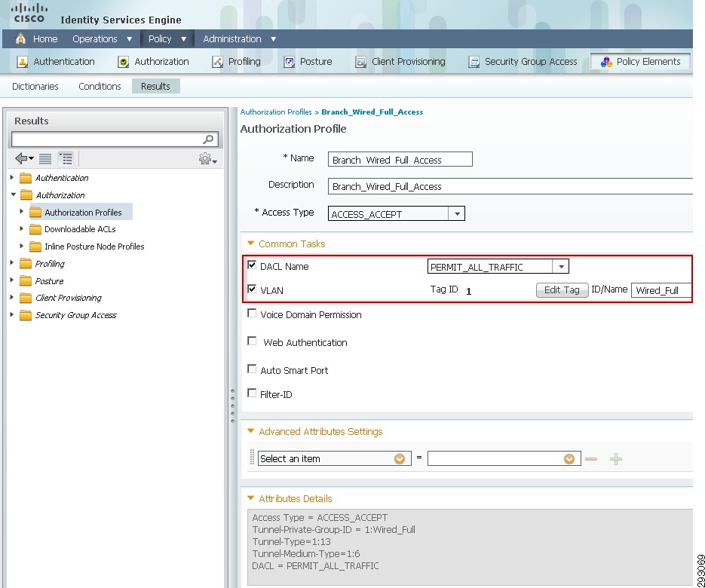Enable Voice Domain Permission checkbox
The width and height of the screenshot is (705, 588).
253,314
